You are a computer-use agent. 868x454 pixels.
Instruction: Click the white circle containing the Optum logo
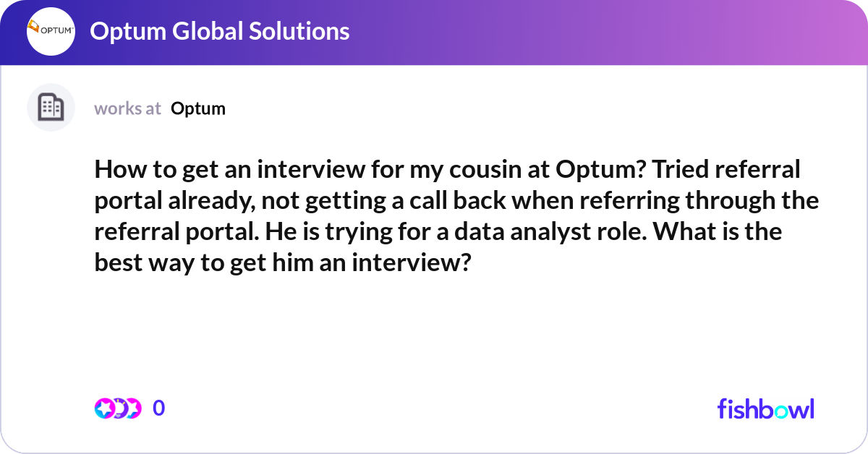pos(51,31)
